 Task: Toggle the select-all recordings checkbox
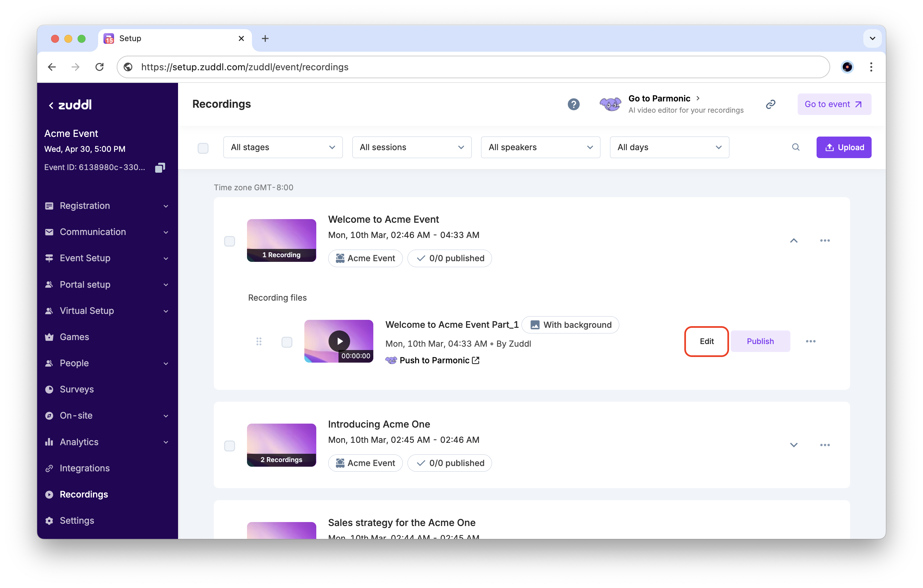pos(203,148)
